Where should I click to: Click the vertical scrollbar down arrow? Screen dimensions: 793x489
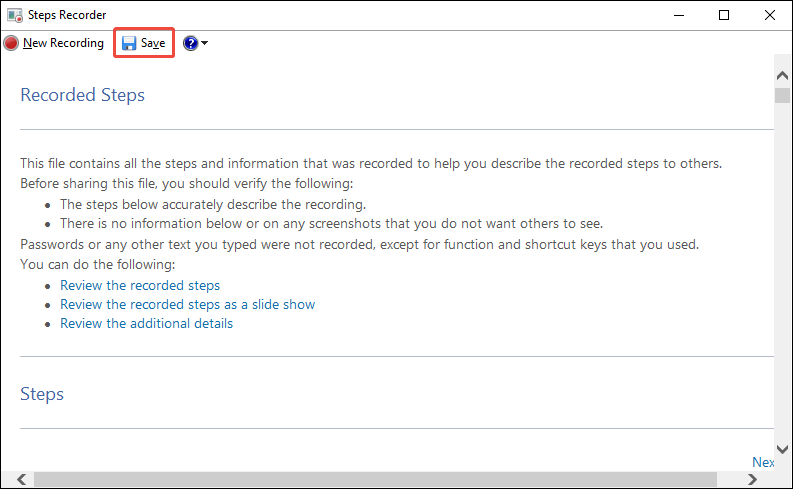click(x=782, y=449)
